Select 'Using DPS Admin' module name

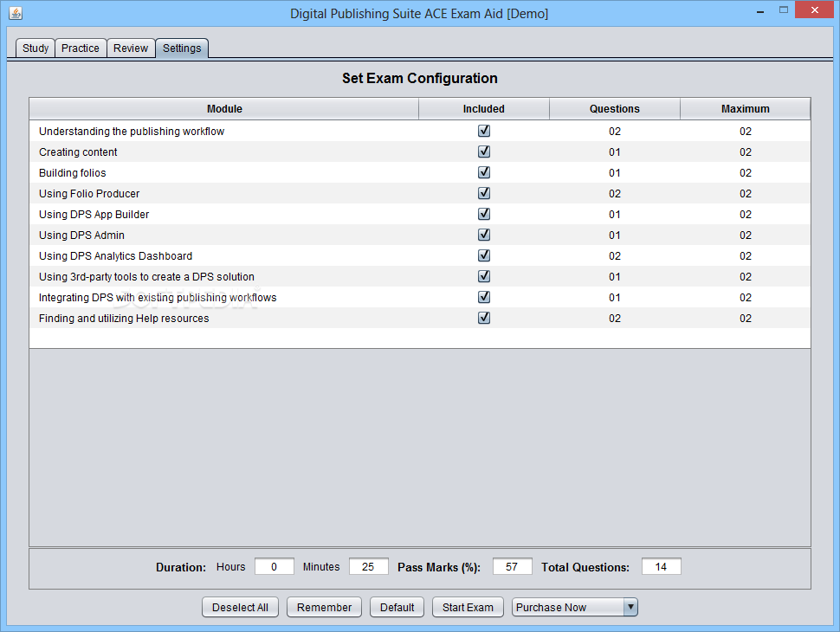(x=81, y=235)
